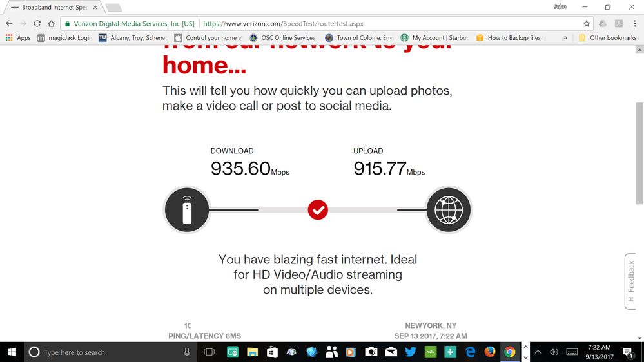Click the Google Drive extension icon
The height and width of the screenshot is (362, 644).
(x=603, y=24)
